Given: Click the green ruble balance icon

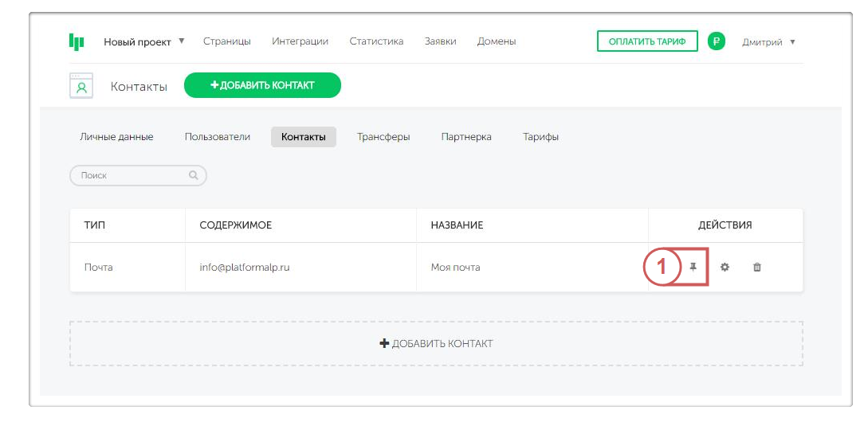Looking at the screenshot, I should [716, 41].
